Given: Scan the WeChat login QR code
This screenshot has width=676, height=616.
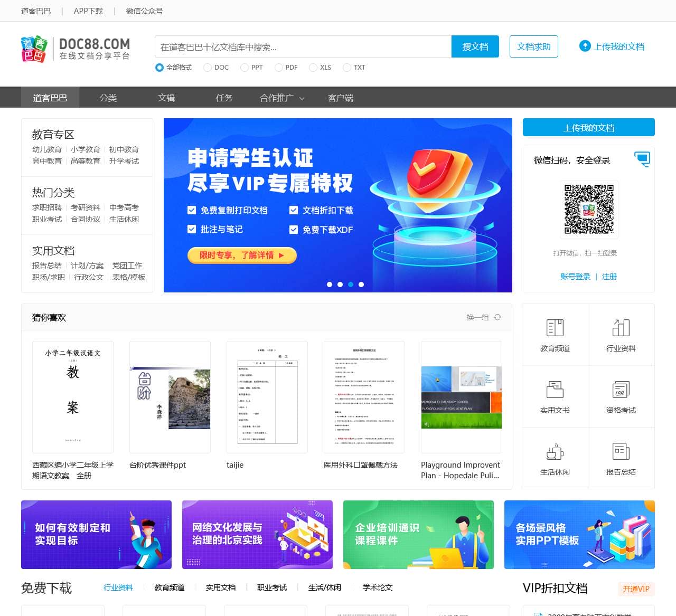Looking at the screenshot, I should tap(589, 209).
